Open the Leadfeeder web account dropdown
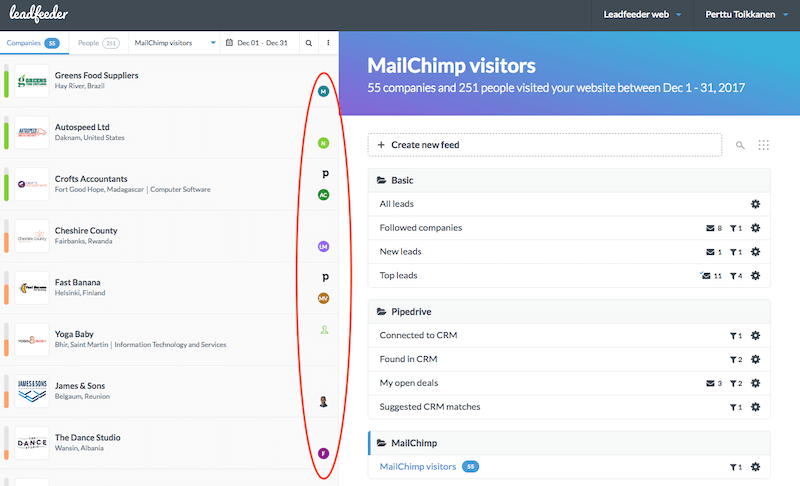The width and height of the screenshot is (800, 486). 642,15
